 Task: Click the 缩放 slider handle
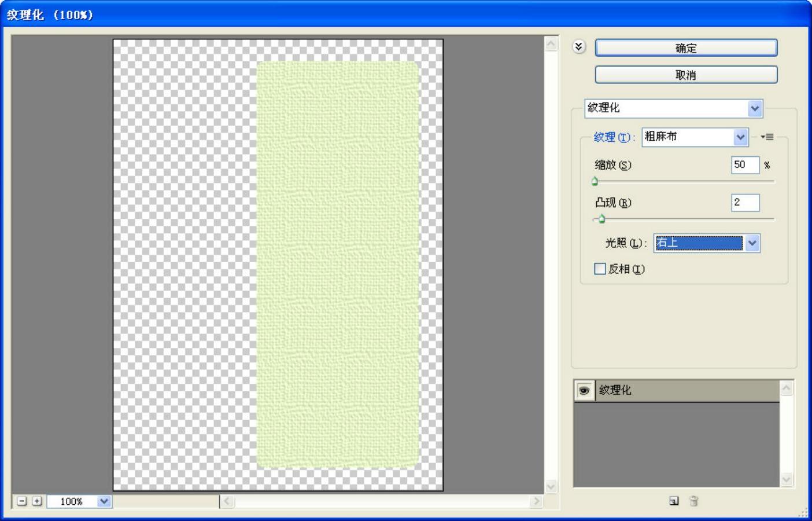(595, 182)
